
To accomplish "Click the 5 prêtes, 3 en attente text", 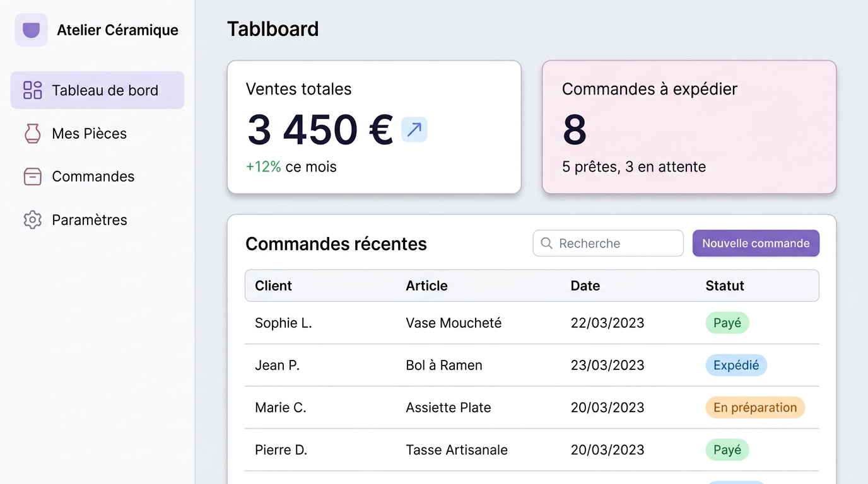I will [634, 167].
